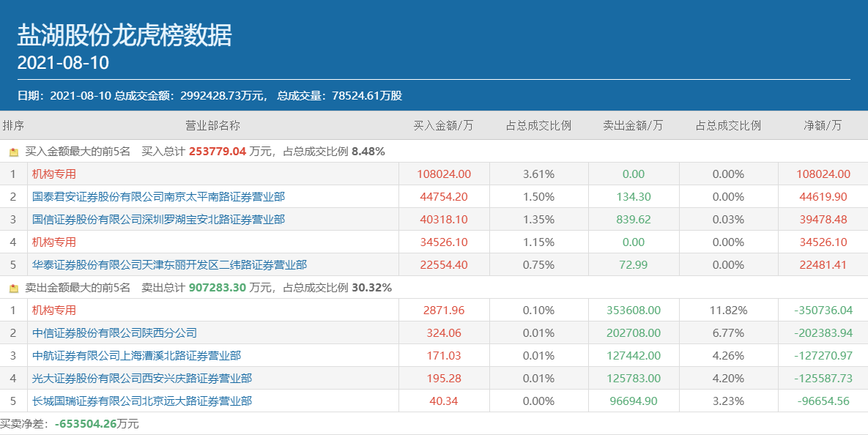The height and width of the screenshot is (435, 868).
Task: Click sell amount 134.30
Action: coord(634,196)
